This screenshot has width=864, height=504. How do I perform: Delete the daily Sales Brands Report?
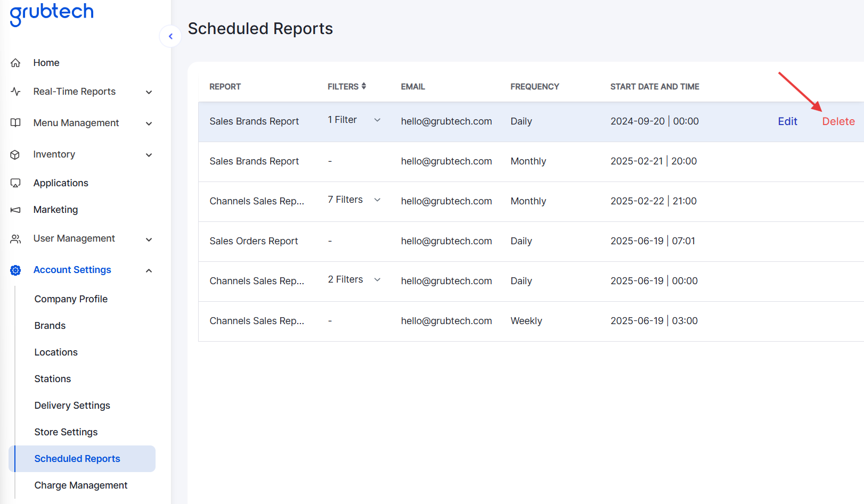[x=838, y=121]
